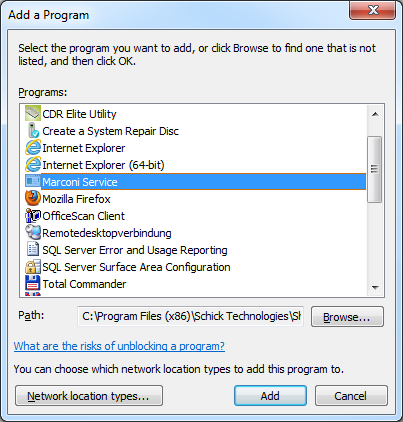Choose the Total Commander floppy icon
Viewport: 403px width, 422px height.
(33, 283)
